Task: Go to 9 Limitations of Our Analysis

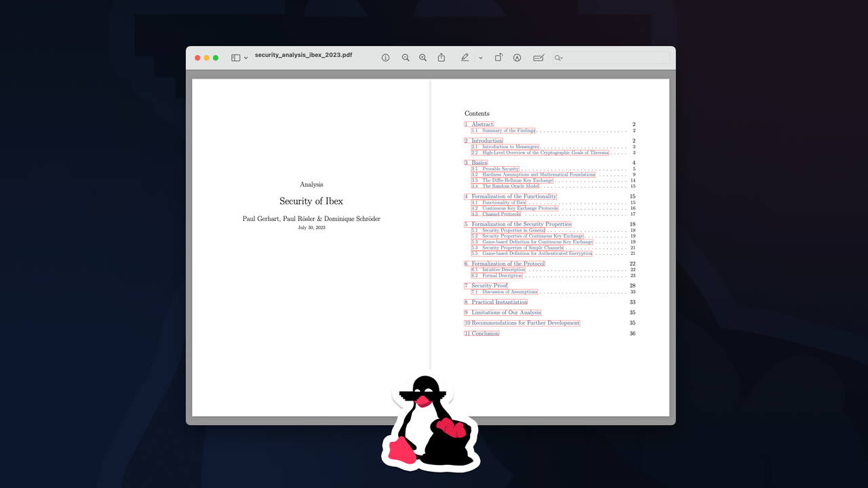Action: 502,312
